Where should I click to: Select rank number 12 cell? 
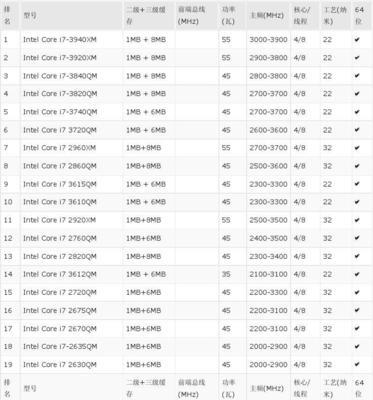point(8,238)
